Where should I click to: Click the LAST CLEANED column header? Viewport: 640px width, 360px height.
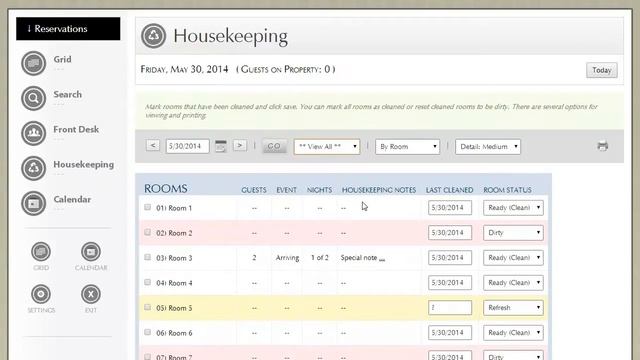click(449, 190)
